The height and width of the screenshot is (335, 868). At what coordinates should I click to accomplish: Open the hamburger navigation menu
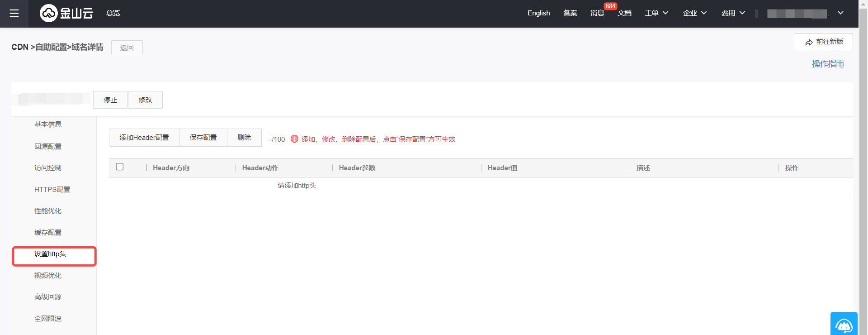point(14,14)
